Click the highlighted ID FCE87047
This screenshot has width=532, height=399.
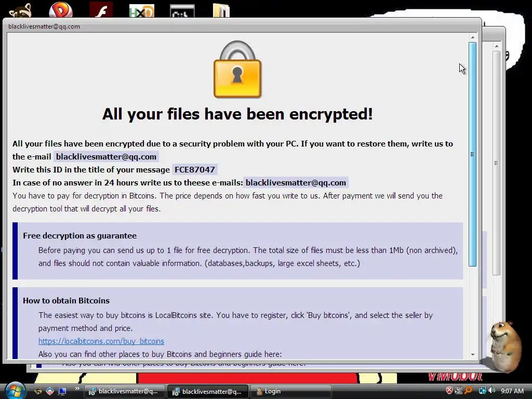pos(195,170)
